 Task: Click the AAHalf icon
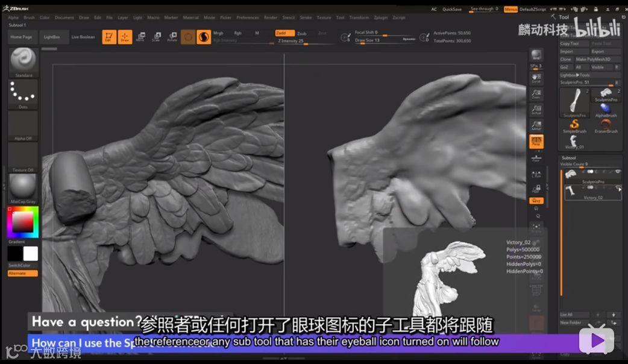[536, 126]
